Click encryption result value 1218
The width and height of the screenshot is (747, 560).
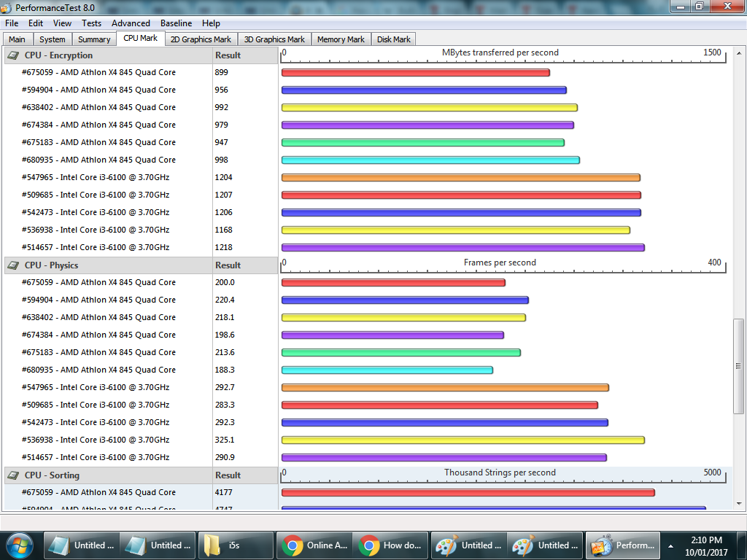pyautogui.click(x=223, y=248)
